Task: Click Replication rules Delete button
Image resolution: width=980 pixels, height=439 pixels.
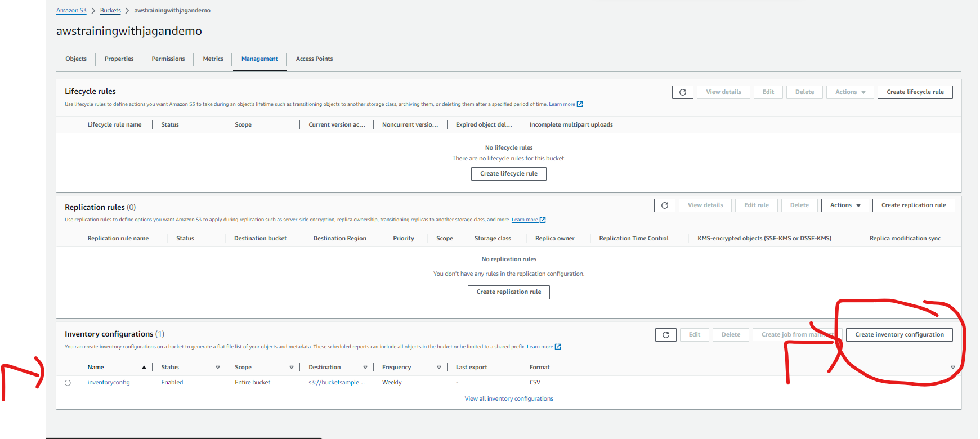Action: pyautogui.click(x=799, y=205)
